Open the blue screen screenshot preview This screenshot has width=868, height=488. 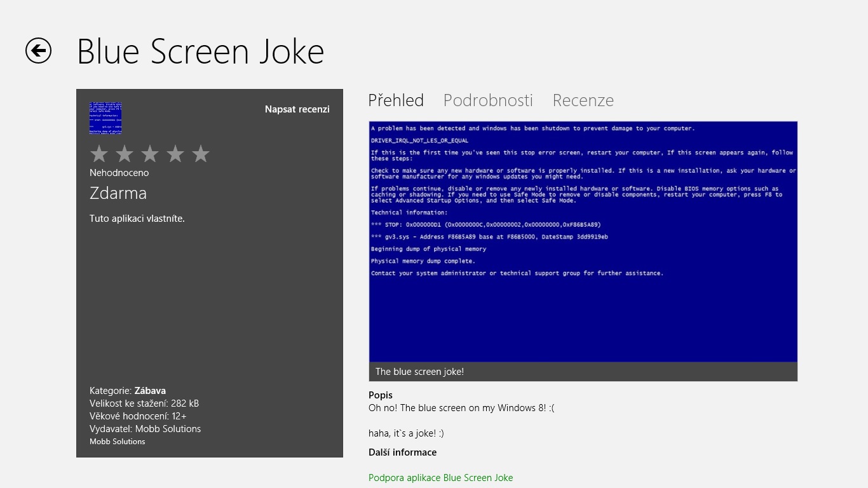click(583, 242)
